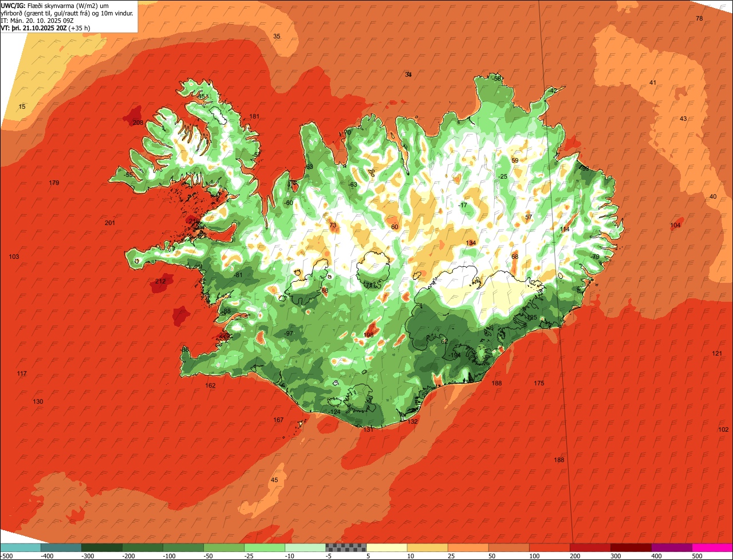
Task: Click the value 103 at the western edge
Action: point(14,257)
